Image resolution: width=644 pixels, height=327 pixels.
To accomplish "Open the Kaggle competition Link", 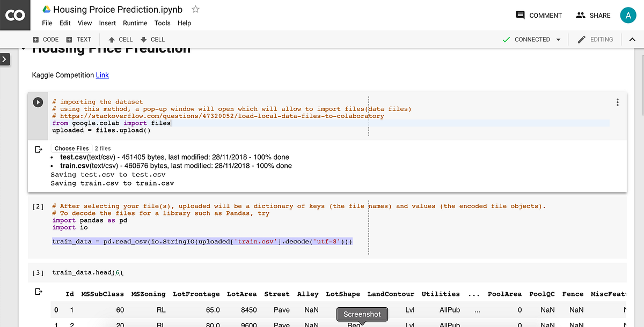I will coord(102,75).
